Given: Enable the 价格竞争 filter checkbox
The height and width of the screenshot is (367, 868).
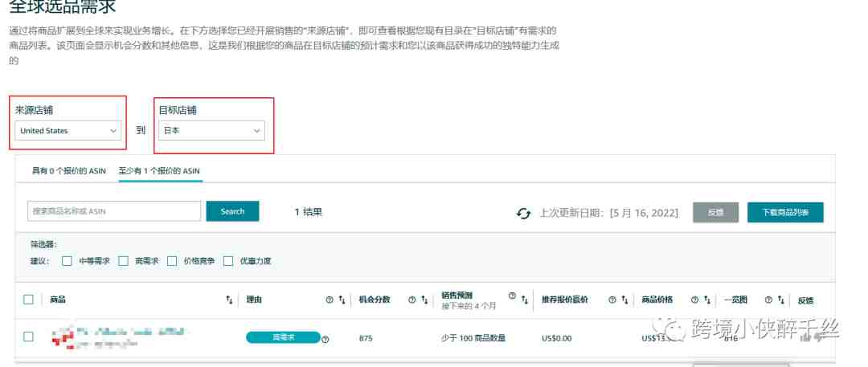Looking at the screenshot, I should [x=172, y=261].
